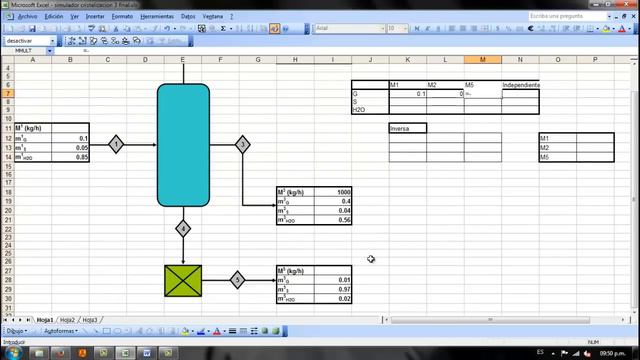Click the yellow fill color bucket
The height and width of the screenshot is (360, 640).
[x=606, y=29]
